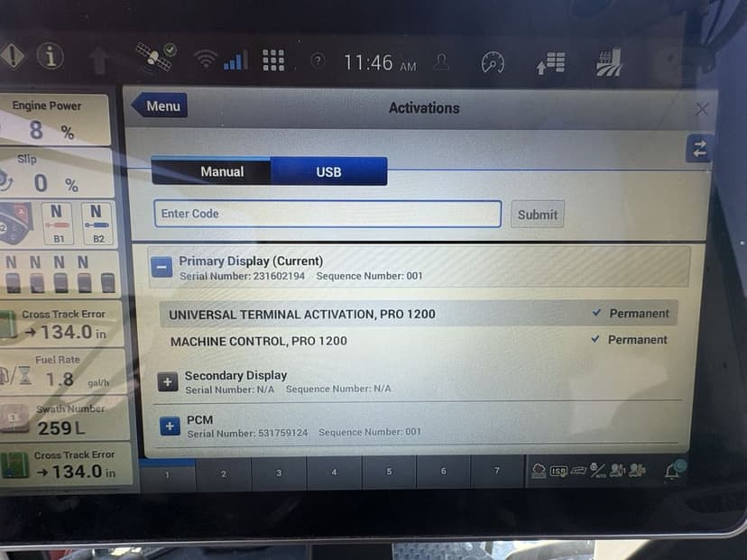The image size is (747, 560).
Task: Go to run screen tab 5
Action: click(x=389, y=472)
